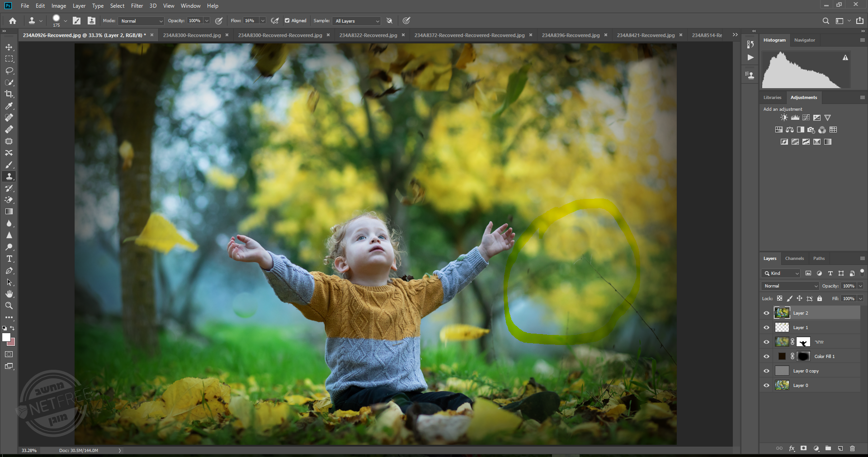Select the Lasso tool
Viewport: 868px width, 457px height.
click(9, 71)
